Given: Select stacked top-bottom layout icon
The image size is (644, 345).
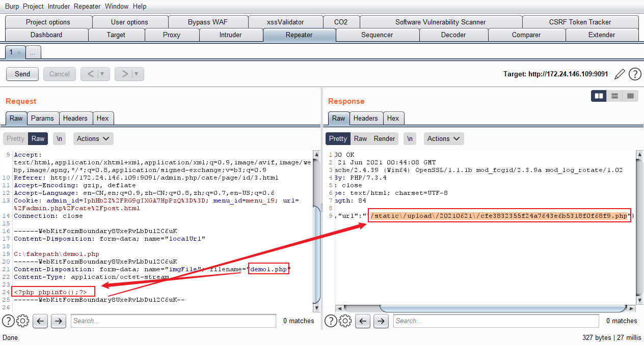Looking at the screenshot, I should 615,96.
